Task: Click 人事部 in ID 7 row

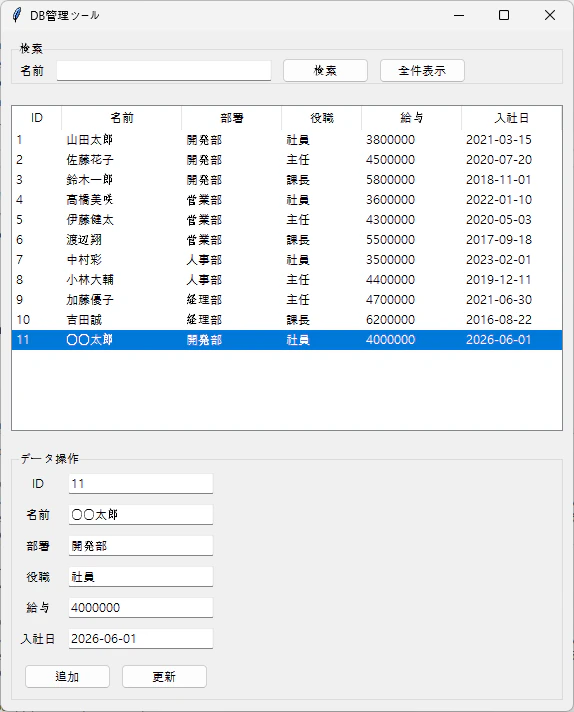Action: click(x=204, y=260)
